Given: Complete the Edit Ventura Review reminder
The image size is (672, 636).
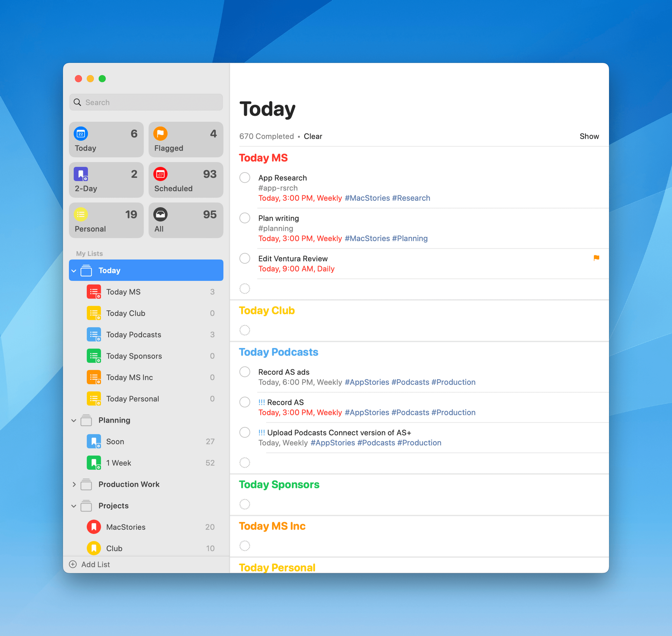Looking at the screenshot, I should click(244, 258).
